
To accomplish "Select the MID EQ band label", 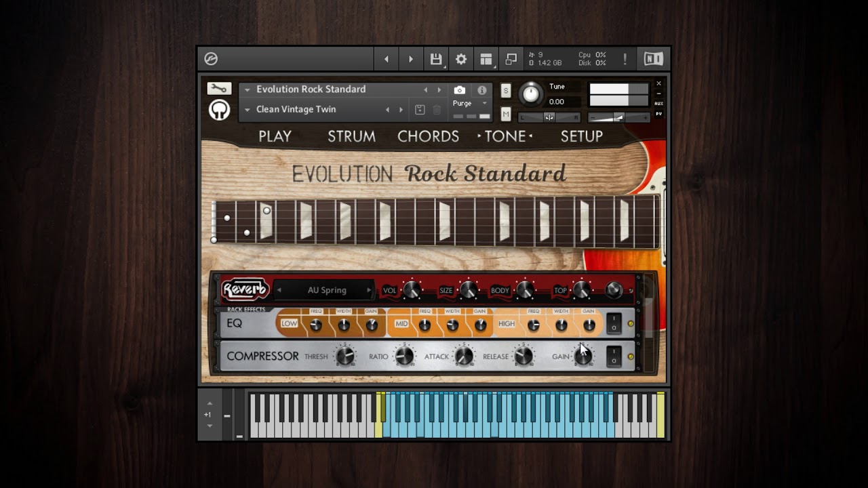I will point(401,323).
